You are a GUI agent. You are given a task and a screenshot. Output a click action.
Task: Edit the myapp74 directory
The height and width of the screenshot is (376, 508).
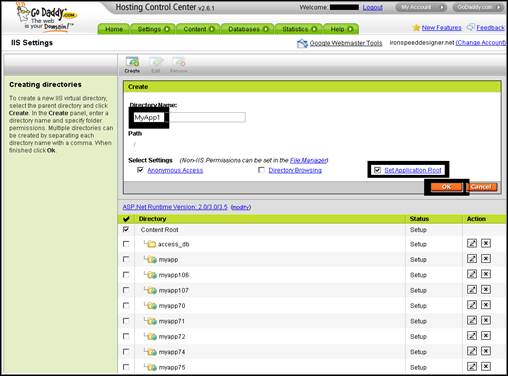pyautogui.click(x=472, y=351)
